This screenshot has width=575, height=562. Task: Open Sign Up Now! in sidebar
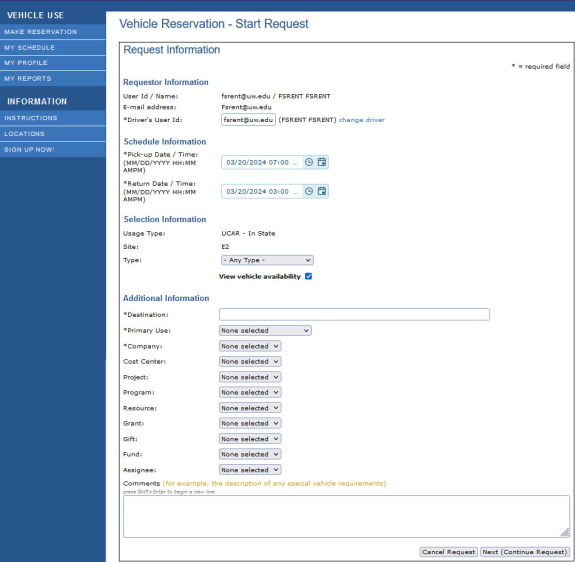tap(53, 150)
